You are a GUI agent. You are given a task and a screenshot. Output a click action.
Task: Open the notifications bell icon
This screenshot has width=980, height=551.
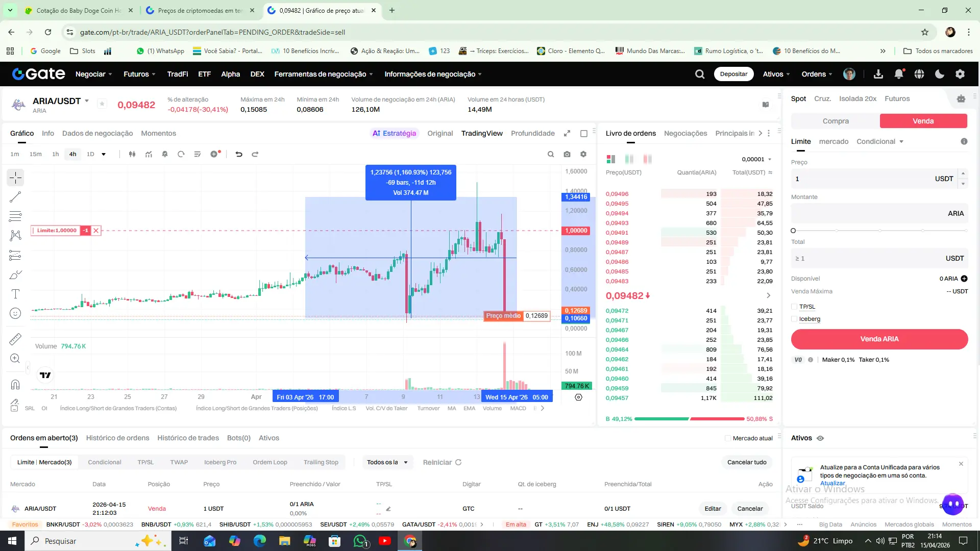899,74
